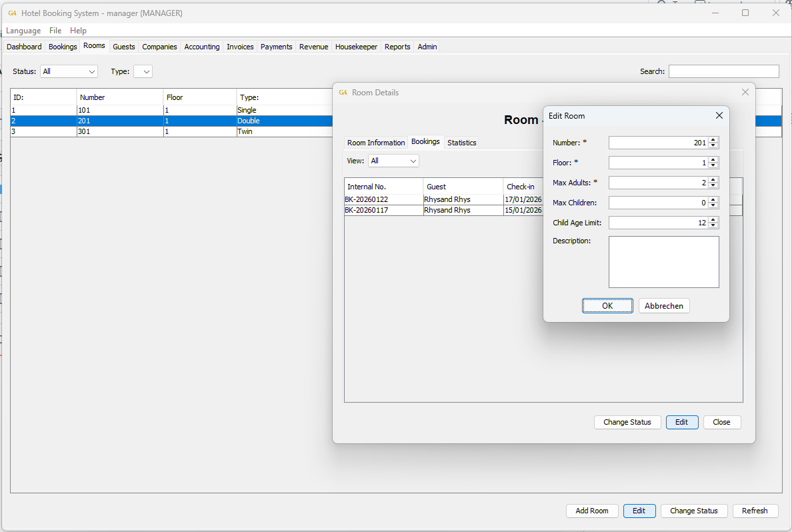
Task: Increase Max Adults using up arrow
Action: point(713,180)
